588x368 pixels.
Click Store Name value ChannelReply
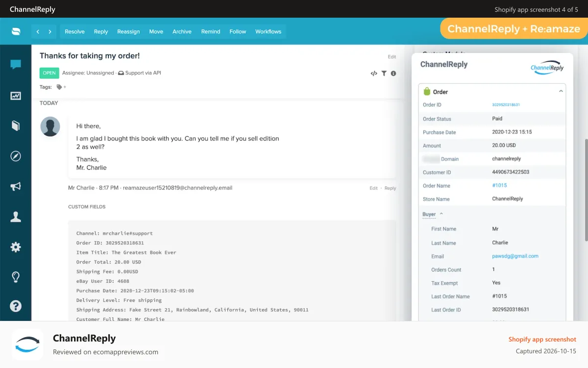click(508, 199)
